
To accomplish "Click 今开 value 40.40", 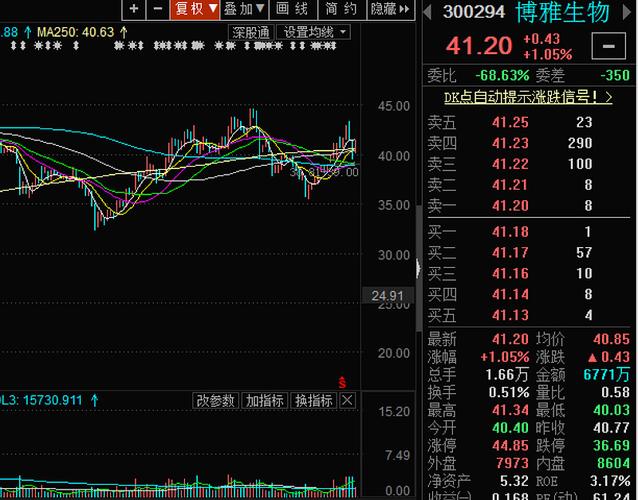I will (510, 428).
